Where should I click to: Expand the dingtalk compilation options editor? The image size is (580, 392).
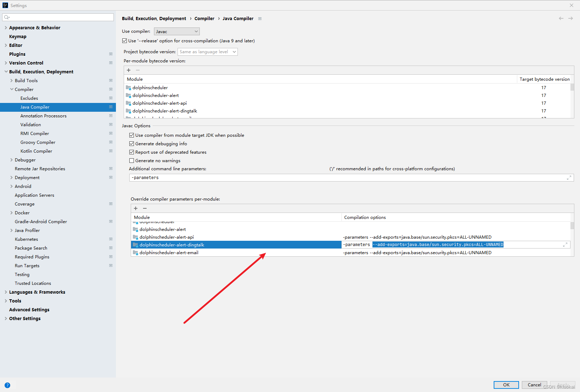(x=565, y=245)
